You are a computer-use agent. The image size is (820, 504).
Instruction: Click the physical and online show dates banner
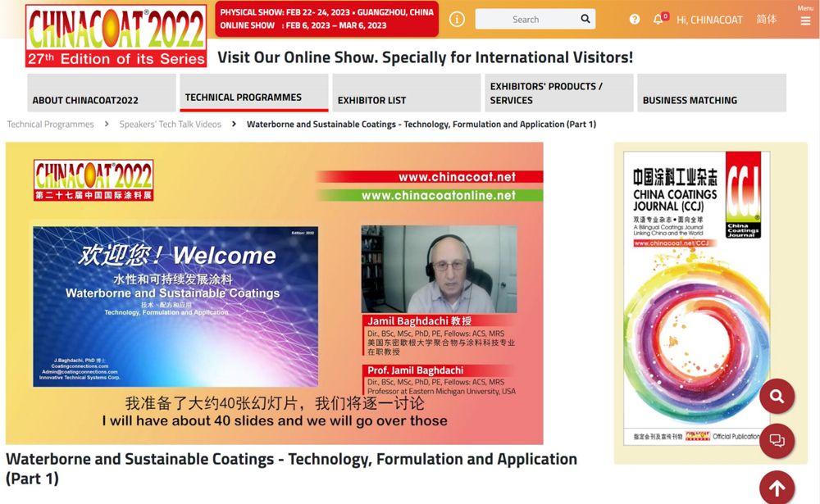pos(327,19)
